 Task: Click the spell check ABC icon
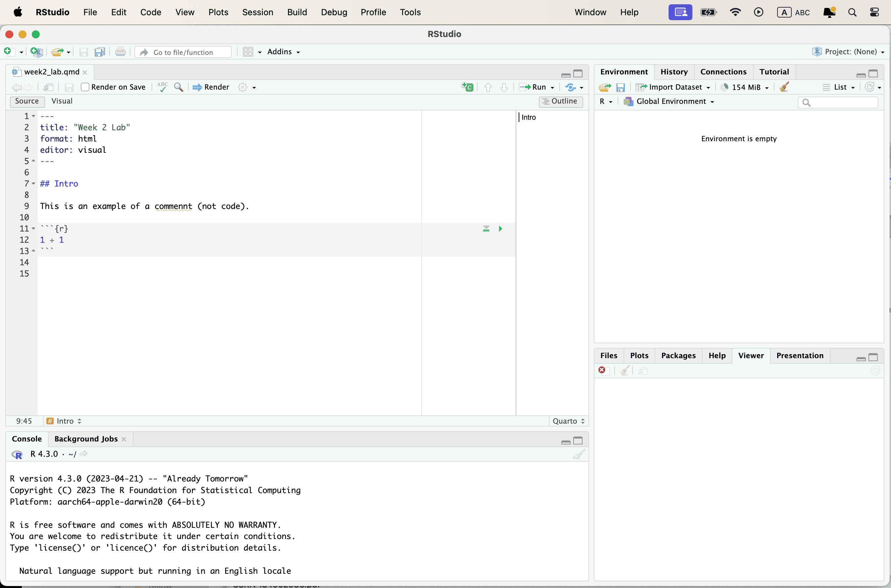tap(162, 87)
